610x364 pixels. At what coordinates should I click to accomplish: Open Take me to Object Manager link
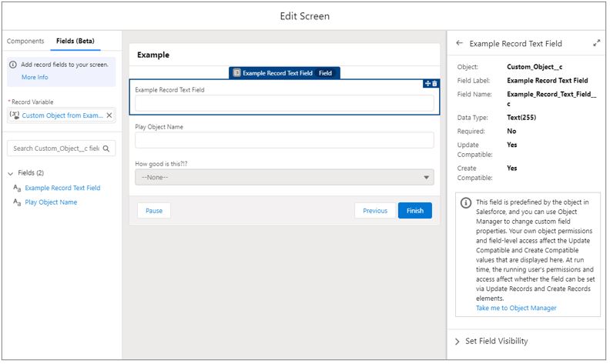tap(516, 308)
